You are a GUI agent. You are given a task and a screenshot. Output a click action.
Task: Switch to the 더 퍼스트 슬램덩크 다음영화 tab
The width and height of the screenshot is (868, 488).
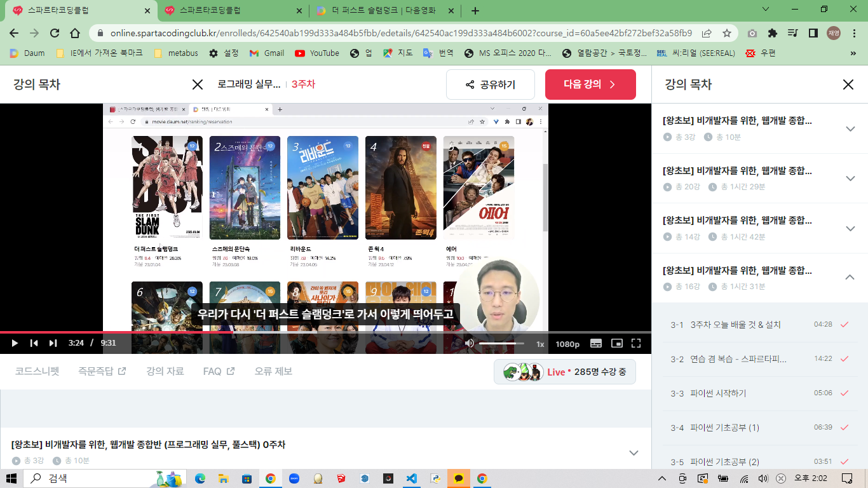point(386,11)
